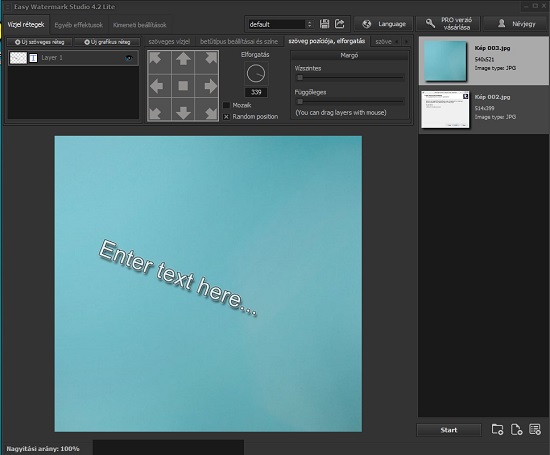This screenshot has width=550, height=455.
Task: Click the 'Enter text here...' watermark on canvas
Action: click(x=178, y=278)
